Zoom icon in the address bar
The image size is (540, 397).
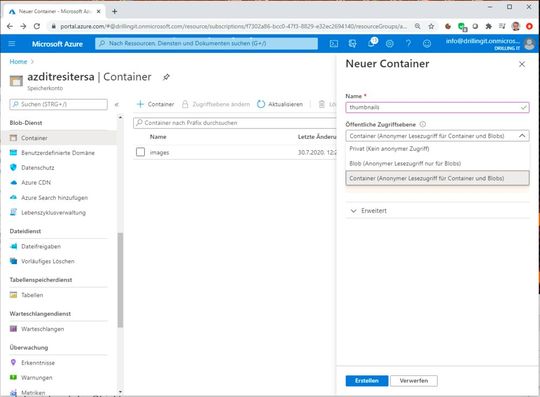click(417, 26)
